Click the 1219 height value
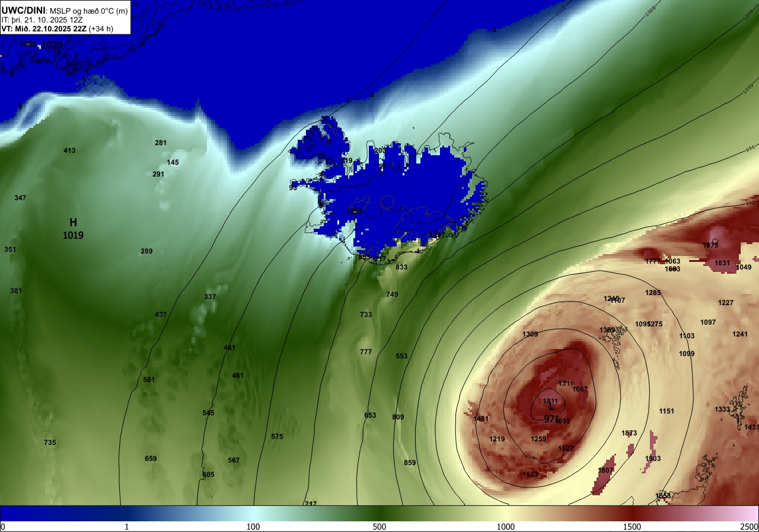This screenshot has height=532, width=759. (497, 439)
